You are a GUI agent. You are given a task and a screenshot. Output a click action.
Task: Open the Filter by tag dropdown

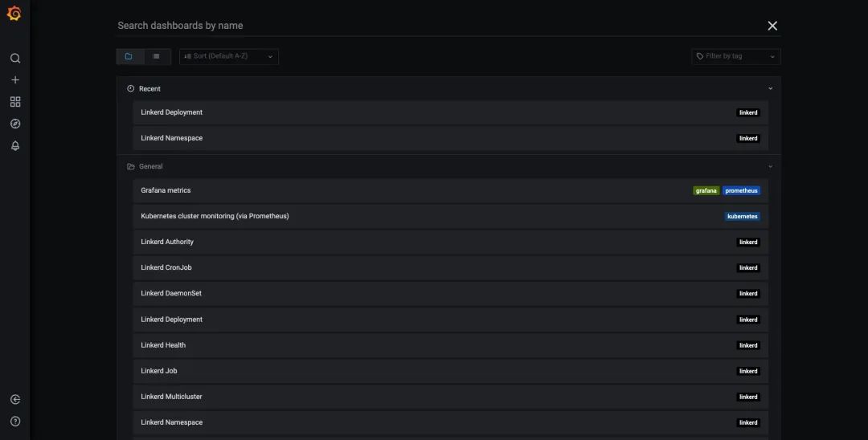735,56
